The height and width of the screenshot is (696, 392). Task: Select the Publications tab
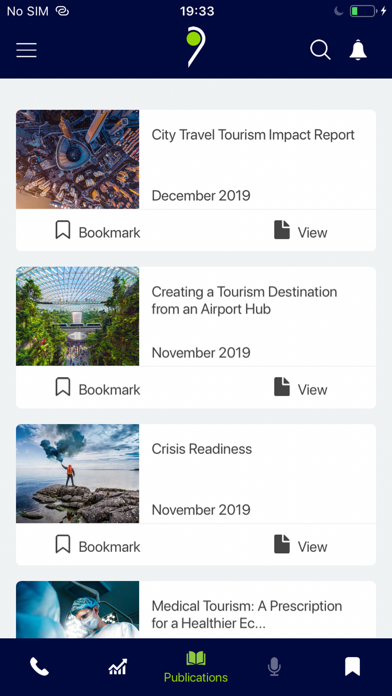[196, 667]
